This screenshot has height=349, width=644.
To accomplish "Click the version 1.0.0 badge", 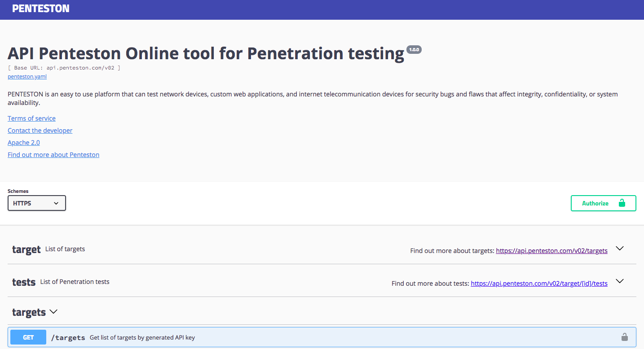I will pos(414,49).
